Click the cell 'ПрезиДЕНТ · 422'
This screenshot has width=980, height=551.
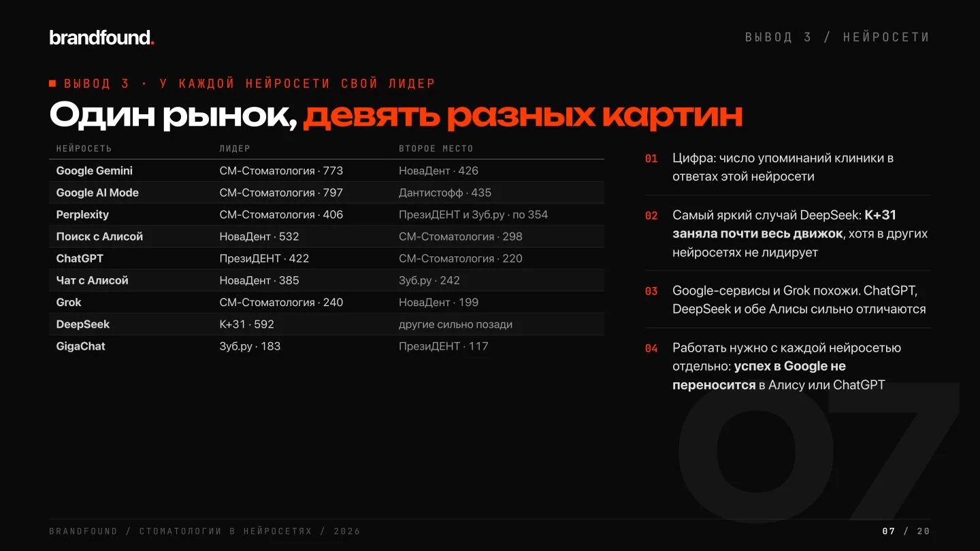[x=264, y=258]
